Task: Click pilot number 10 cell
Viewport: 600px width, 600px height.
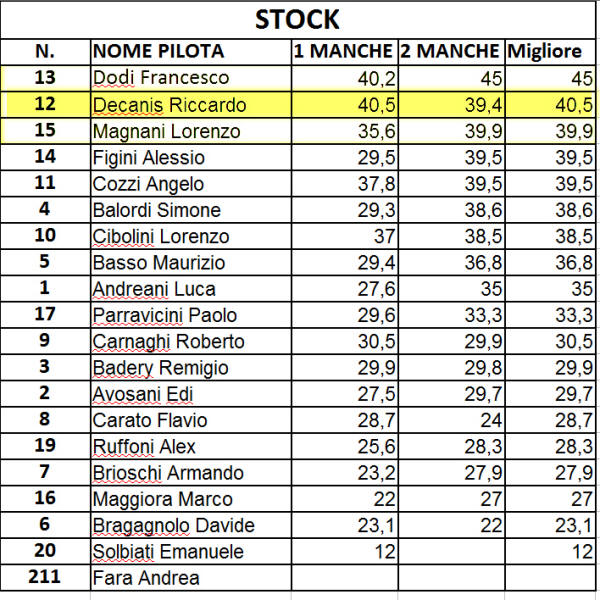Action: tap(45, 236)
